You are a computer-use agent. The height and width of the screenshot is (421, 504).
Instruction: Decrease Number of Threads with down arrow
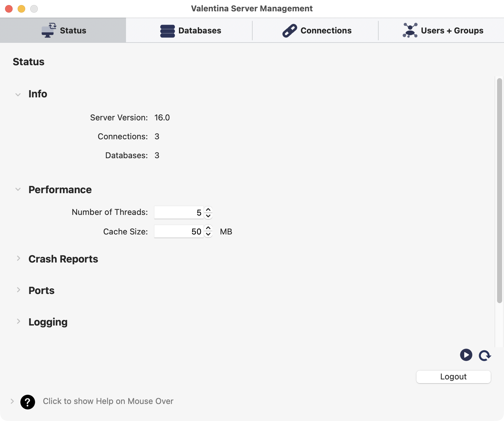[x=208, y=216]
